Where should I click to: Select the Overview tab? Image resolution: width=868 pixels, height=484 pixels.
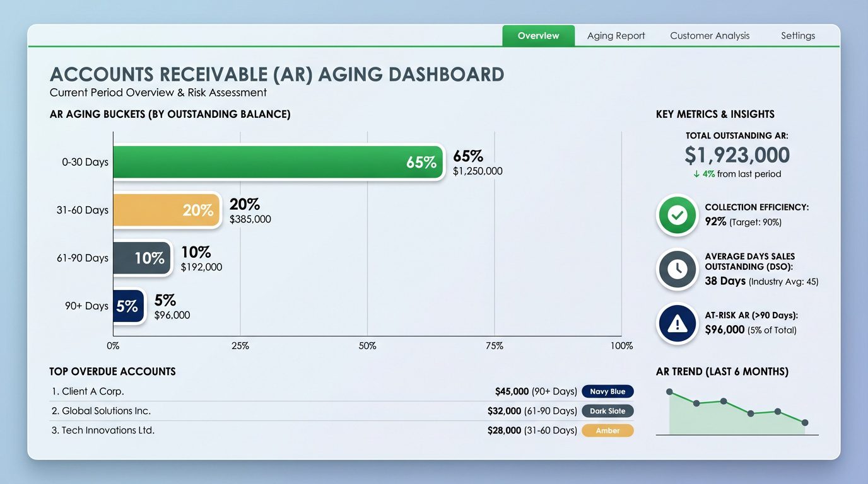[x=538, y=35]
